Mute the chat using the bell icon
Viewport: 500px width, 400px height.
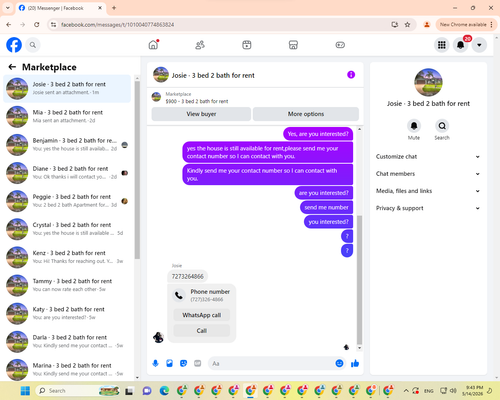click(x=414, y=126)
